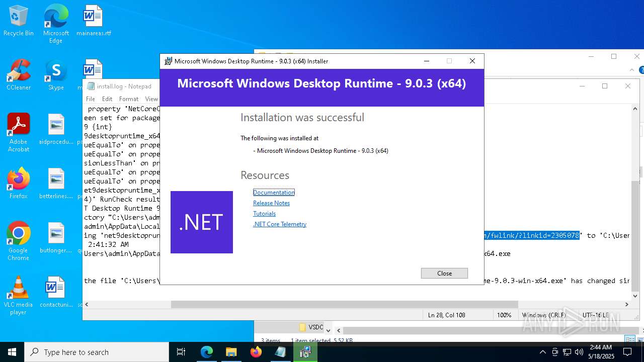Click the 100% zoom status entry
644x362 pixels.
504,315
